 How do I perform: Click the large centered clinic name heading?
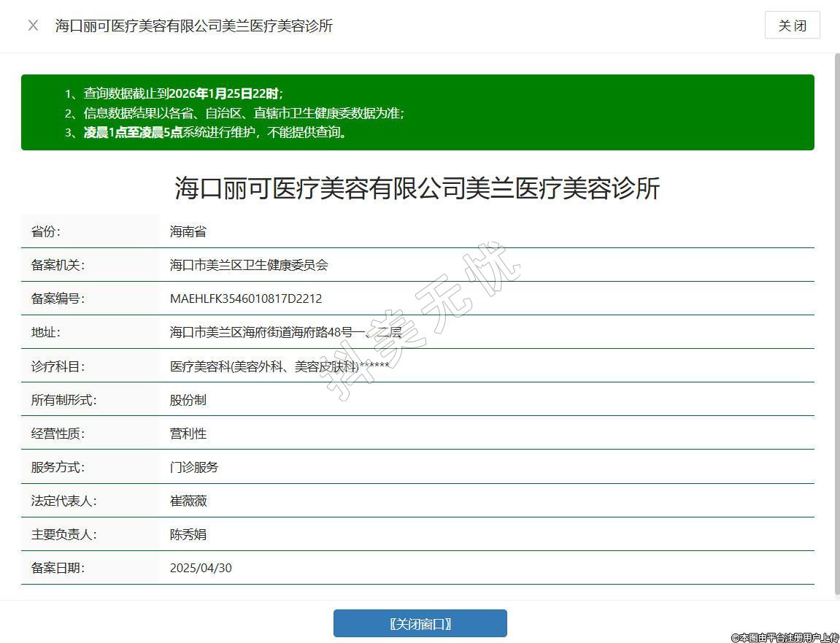[x=417, y=188]
